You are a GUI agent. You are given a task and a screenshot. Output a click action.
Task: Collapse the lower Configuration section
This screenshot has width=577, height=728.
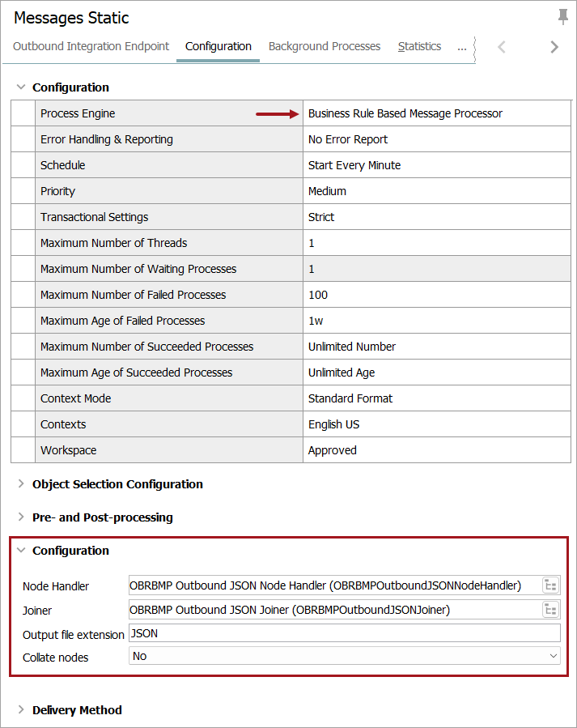point(21,551)
